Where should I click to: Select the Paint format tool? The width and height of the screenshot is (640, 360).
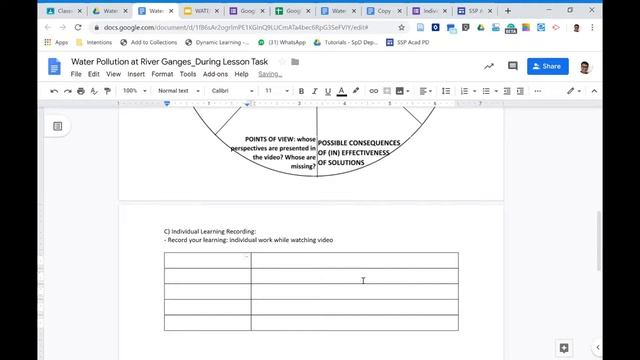coord(107,91)
